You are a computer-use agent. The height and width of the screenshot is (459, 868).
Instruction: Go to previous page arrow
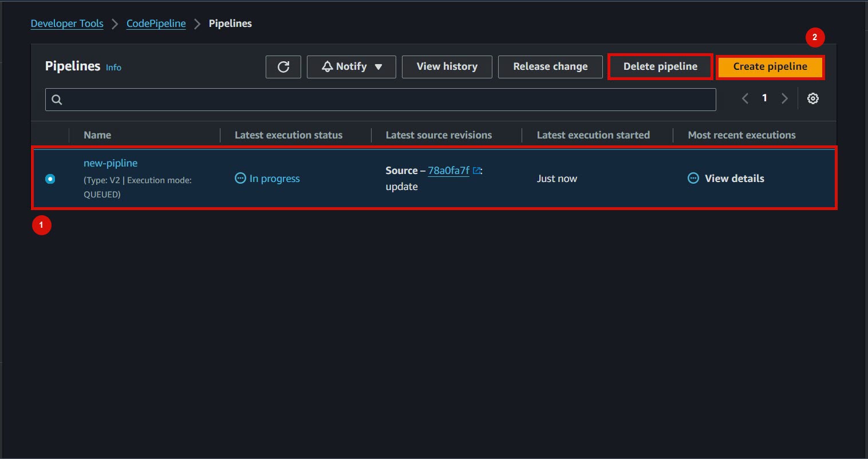(x=745, y=98)
